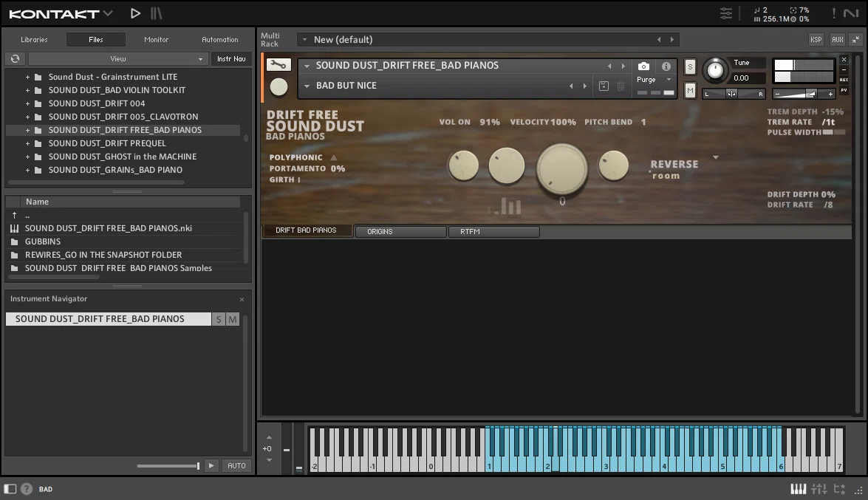Click the delete snapshot trash icon
The height and width of the screenshot is (500, 868).
pyautogui.click(x=621, y=86)
